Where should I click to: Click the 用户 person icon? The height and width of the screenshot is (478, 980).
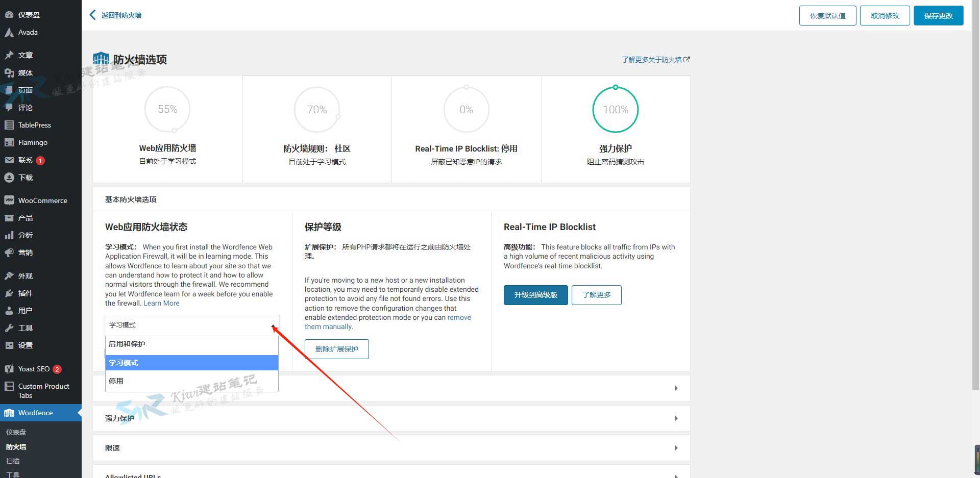coord(9,311)
